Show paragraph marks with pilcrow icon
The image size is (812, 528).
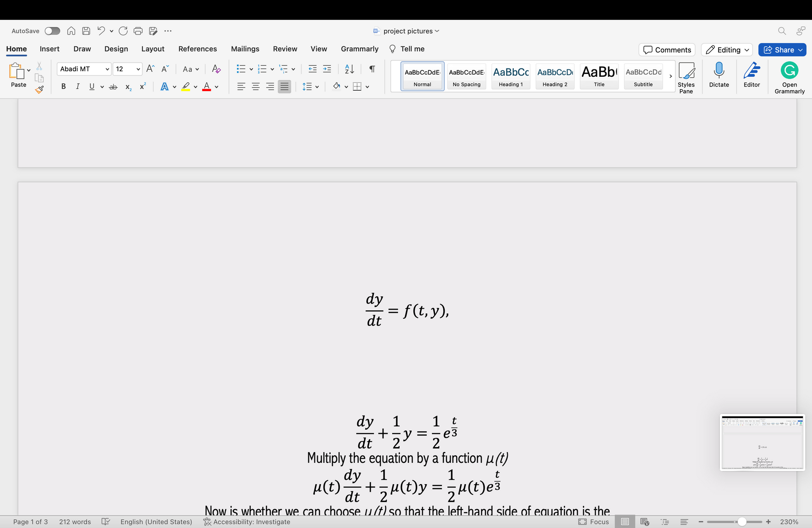(372, 69)
